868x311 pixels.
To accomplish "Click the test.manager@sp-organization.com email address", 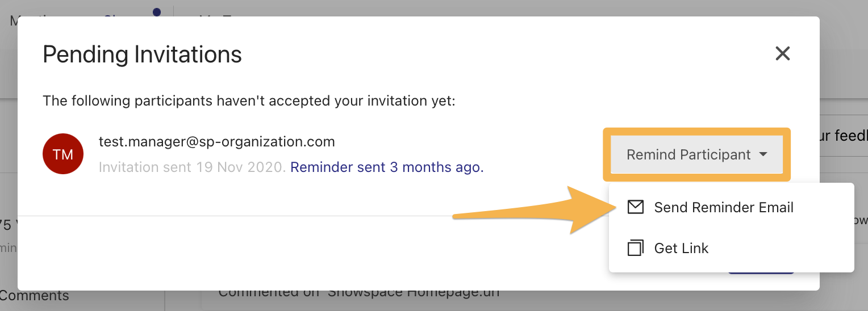I will point(217,141).
